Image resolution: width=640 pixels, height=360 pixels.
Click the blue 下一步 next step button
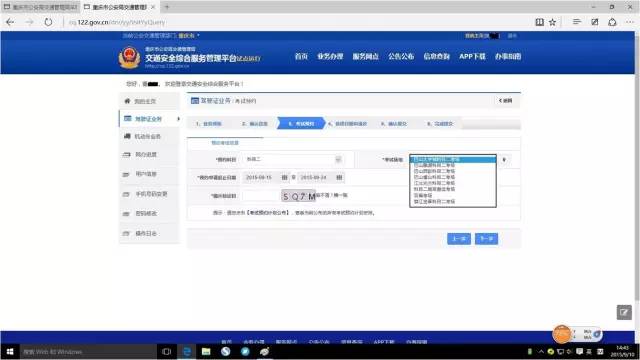486,239
